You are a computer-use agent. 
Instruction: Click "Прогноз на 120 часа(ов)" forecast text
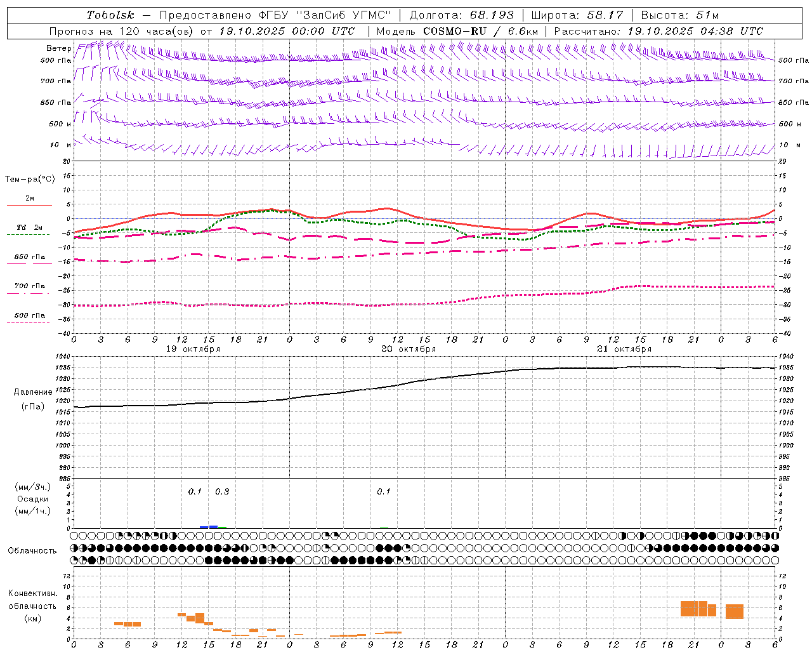[x=122, y=31]
